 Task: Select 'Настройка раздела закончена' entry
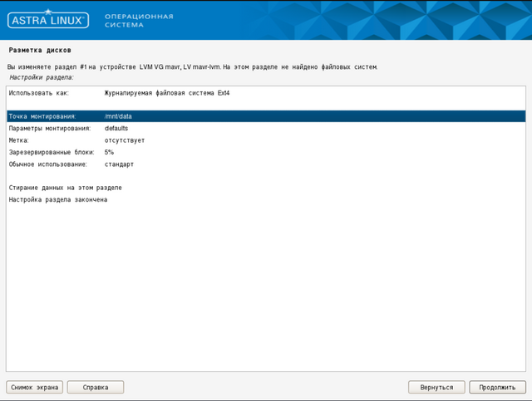click(x=58, y=200)
